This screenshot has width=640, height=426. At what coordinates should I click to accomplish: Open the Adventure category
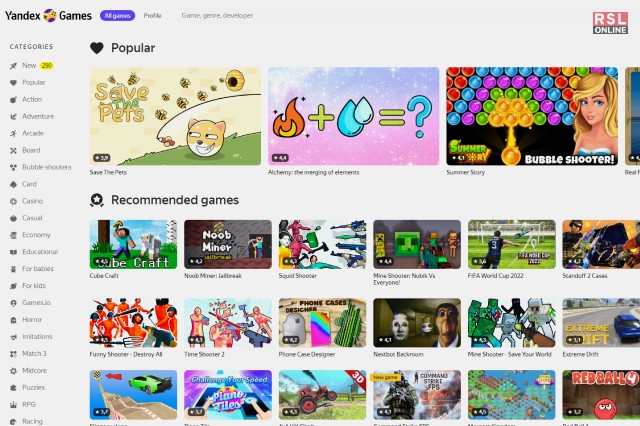click(x=38, y=116)
